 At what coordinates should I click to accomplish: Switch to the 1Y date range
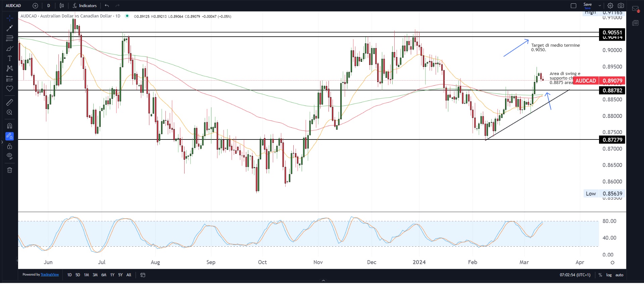(112, 275)
